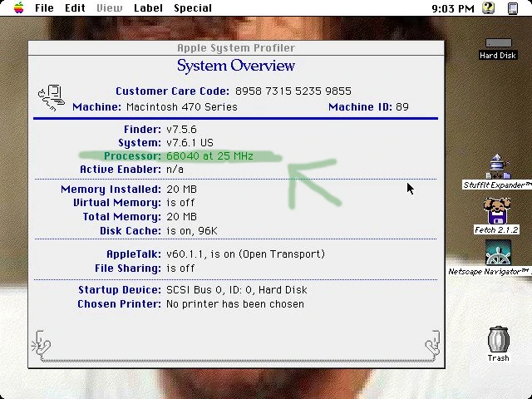
Task: Open the Hard Disk desktop icon
Action: coord(498,44)
